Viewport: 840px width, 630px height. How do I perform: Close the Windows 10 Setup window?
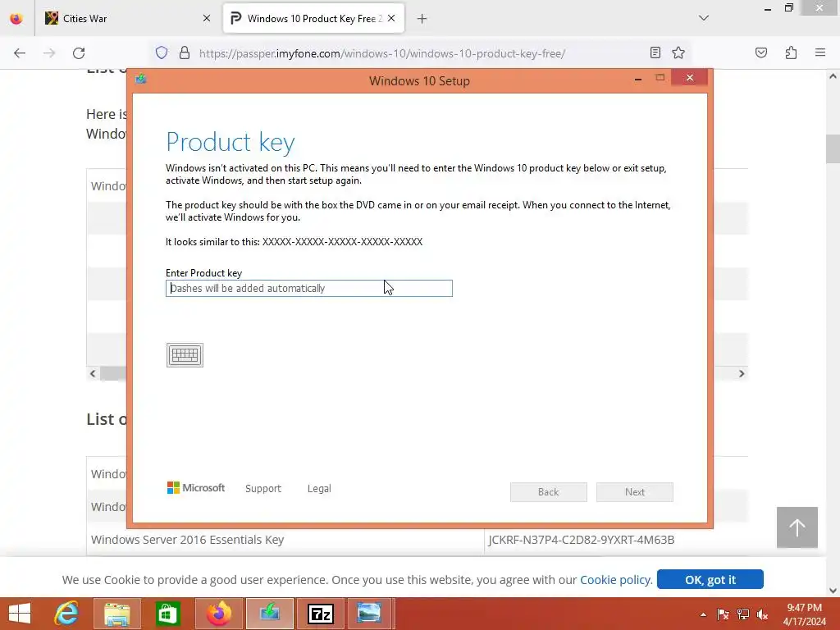click(x=689, y=78)
